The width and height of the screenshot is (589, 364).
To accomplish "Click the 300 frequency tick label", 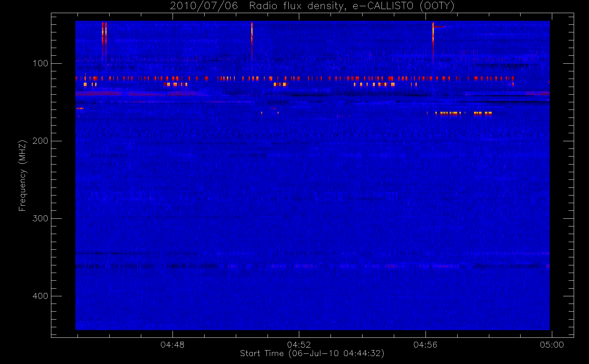I will click(40, 218).
